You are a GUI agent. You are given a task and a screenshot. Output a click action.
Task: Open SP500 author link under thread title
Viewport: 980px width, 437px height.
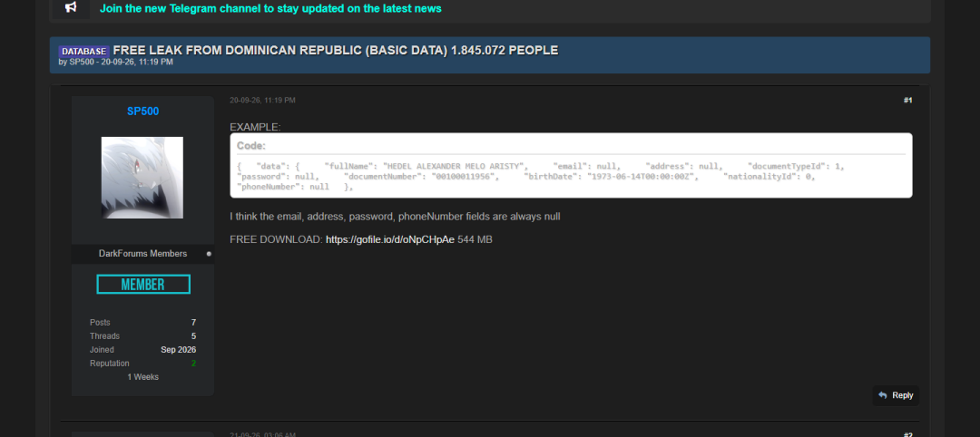point(80,62)
